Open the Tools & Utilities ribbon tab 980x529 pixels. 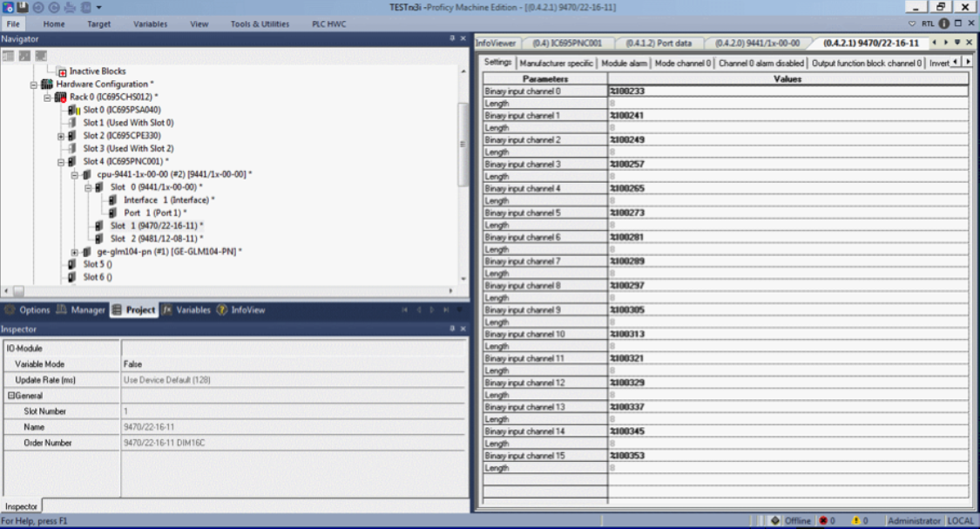pyautogui.click(x=260, y=24)
